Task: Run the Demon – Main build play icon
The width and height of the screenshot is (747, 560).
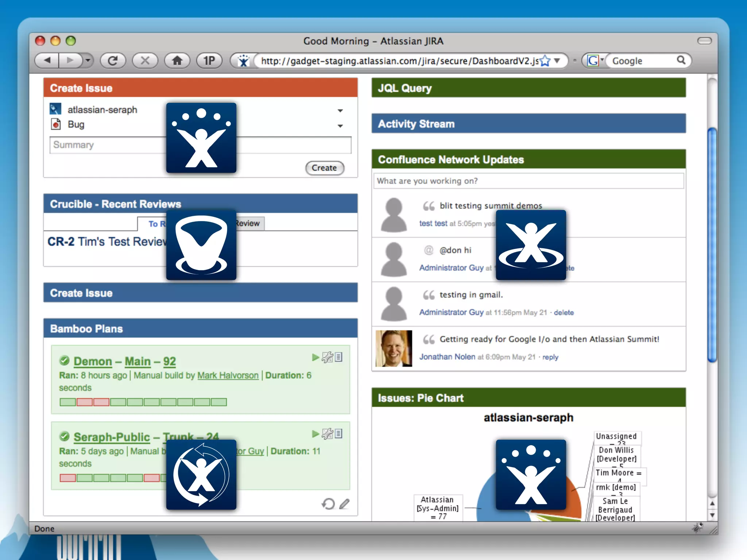Action: click(x=316, y=357)
